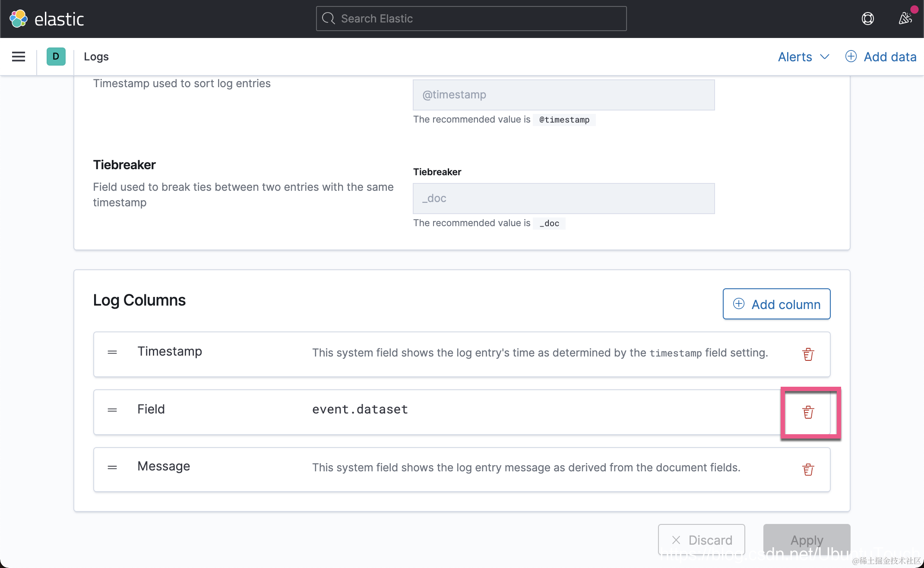This screenshot has height=568, width=924.
Task: Open the help menu lifebuoy icon
Action: pos(867,19)
